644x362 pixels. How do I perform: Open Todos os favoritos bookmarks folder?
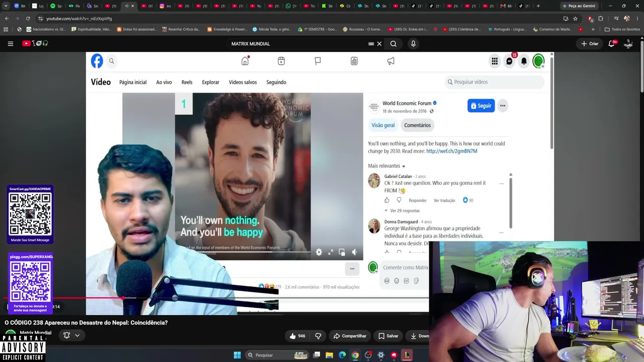622,29
